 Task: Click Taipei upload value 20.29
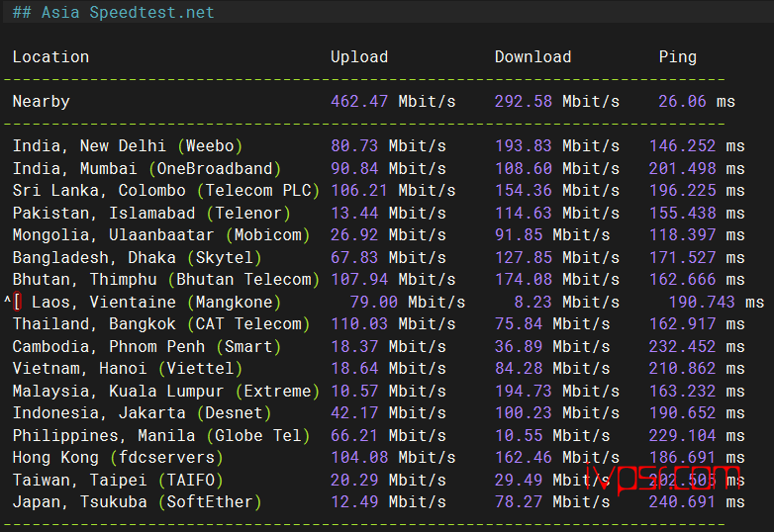click(x=354, y=480)
